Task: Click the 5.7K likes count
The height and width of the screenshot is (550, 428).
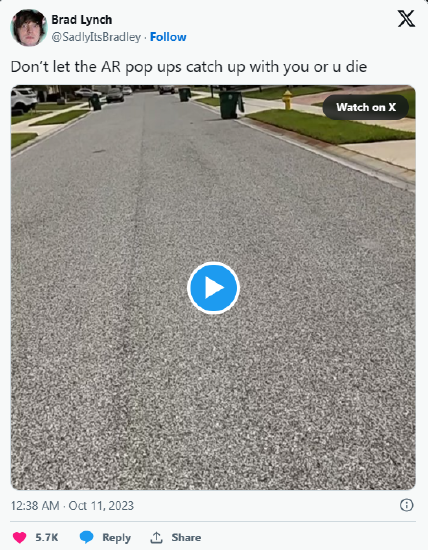Action: pyautogui.click(x=47, y=537)
